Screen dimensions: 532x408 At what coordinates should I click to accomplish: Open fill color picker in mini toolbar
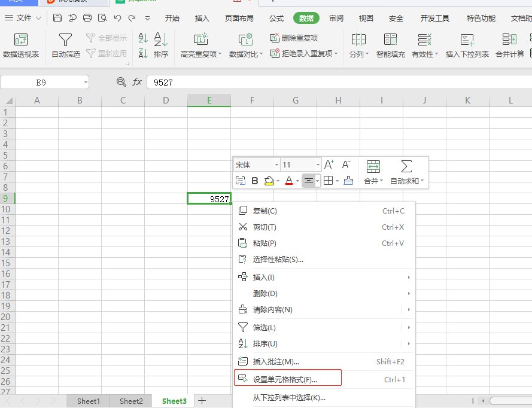[278, 181]
